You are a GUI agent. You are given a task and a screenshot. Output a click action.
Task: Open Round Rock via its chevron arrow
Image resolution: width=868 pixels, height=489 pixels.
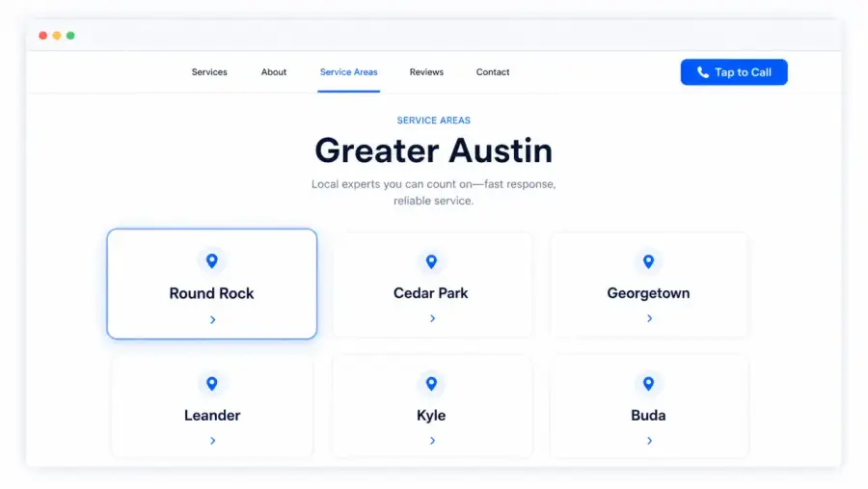coord(212,319)
